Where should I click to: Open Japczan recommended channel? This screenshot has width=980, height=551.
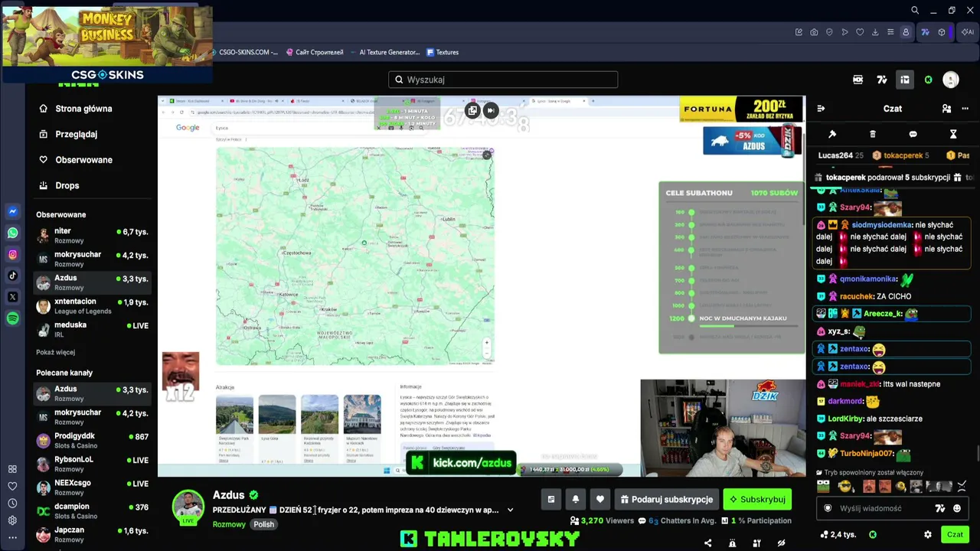[x=92, y=534]
